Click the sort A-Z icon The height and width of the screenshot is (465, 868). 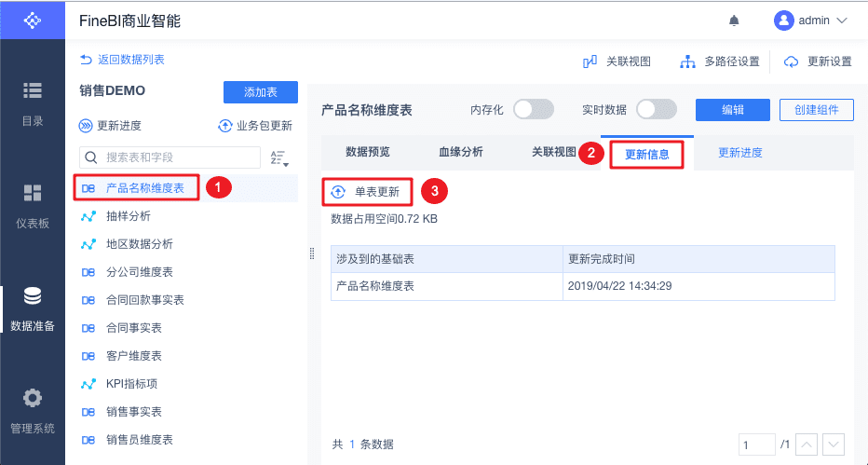pyautogui.click(x=278, y=157)
